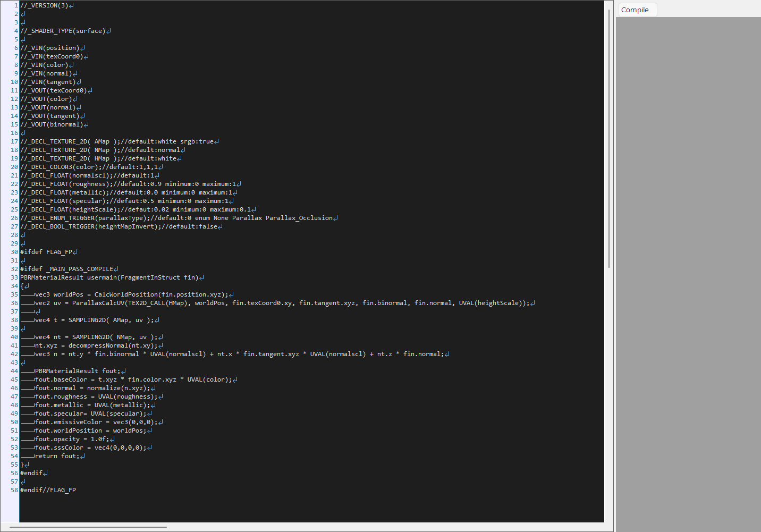
Task: Click the #endif//FLAG_FP last line
Action: pos(48,490)
